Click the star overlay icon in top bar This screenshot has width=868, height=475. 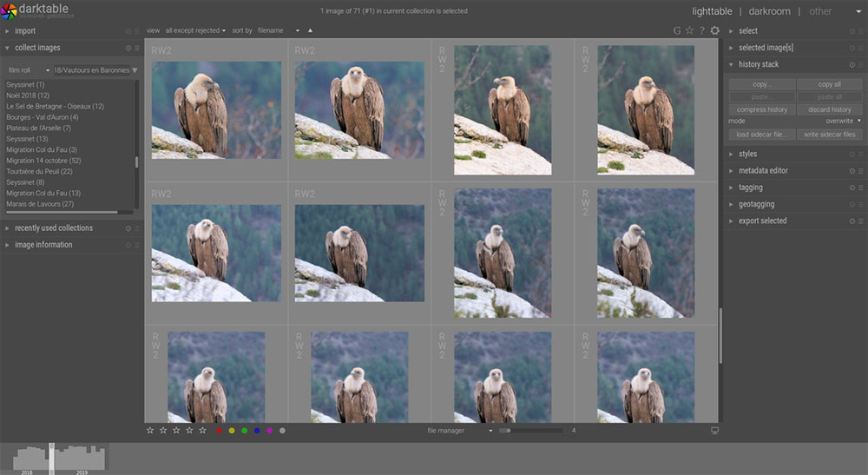(x=689, y=30)
